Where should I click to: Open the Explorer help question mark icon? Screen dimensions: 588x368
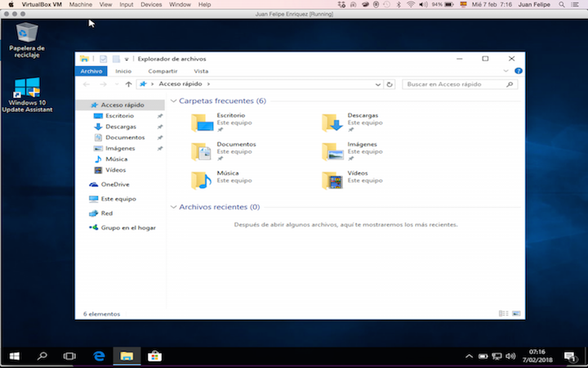click(519, 71)
